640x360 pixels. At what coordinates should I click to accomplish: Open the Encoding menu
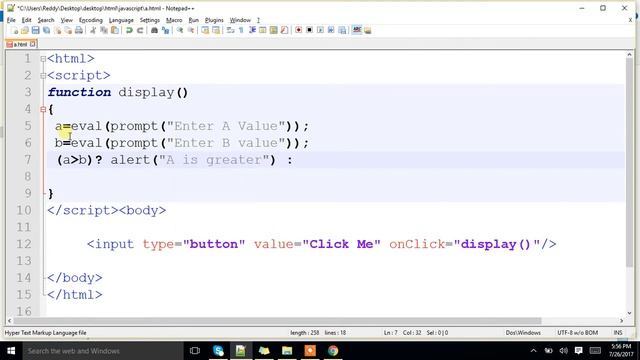tap(91, 20)
